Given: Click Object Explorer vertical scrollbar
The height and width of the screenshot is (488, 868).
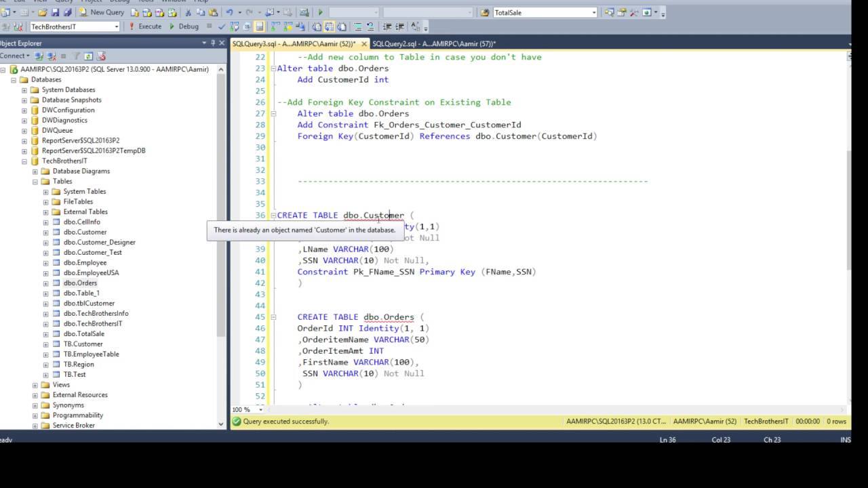Looking at the screenshot, I should tap(221, 203).
